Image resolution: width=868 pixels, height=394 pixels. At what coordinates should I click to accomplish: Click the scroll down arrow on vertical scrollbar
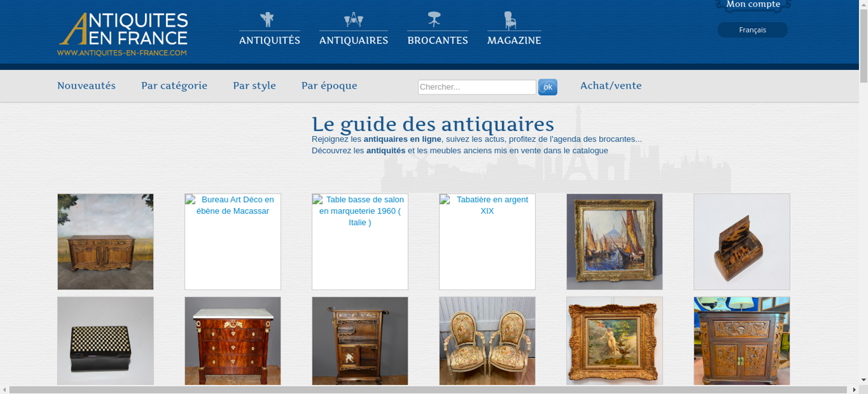pos(863,380)
